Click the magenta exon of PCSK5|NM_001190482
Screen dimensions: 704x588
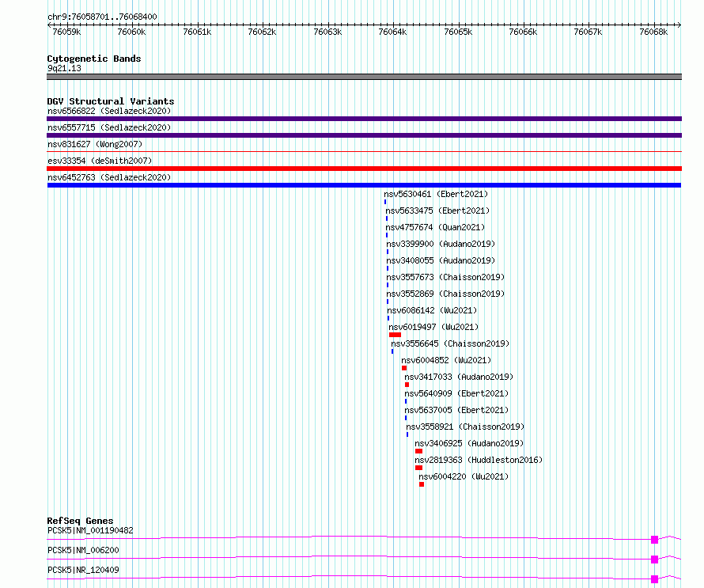coord(655,540)
